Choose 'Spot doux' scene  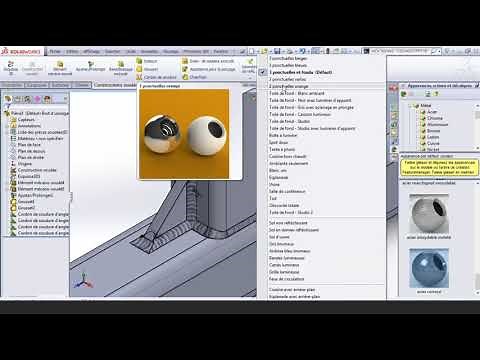[278, 142]
